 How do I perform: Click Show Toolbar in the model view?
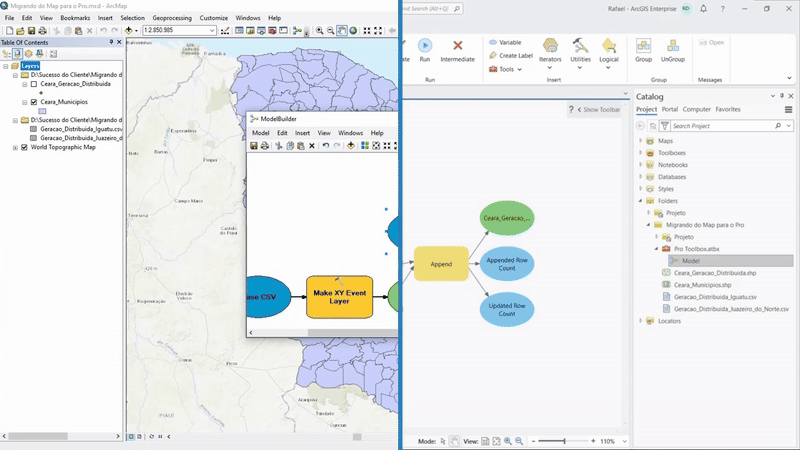598,110
